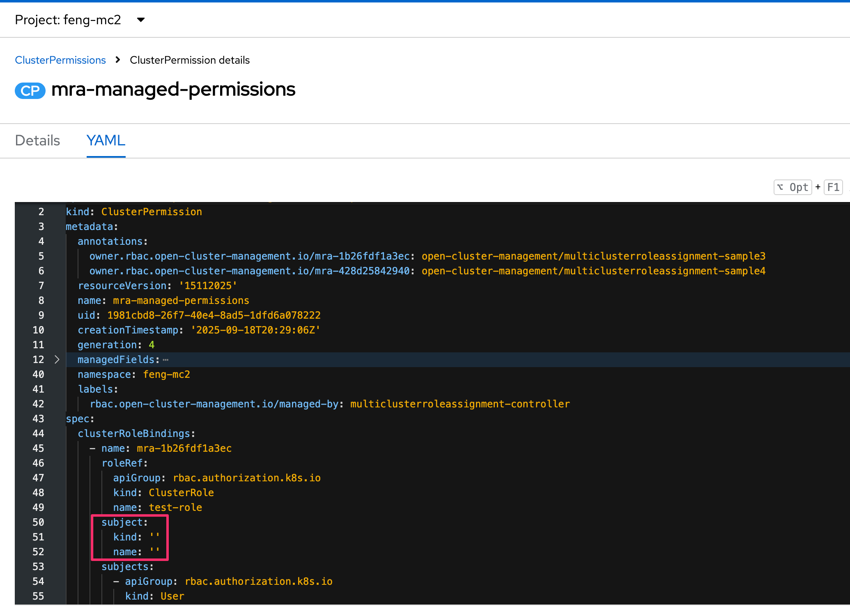
Task: Click line number 12 in gutter
Action: point(38,359)
